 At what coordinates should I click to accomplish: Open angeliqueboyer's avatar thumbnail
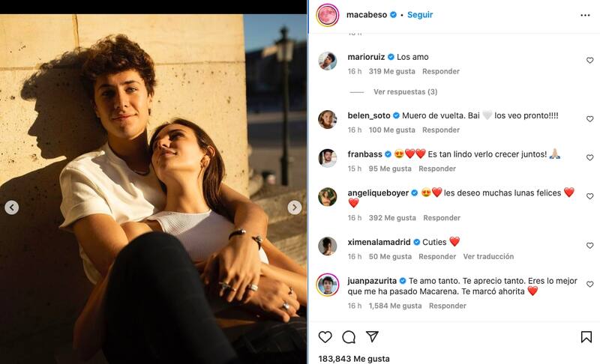(x=328, y=196)
